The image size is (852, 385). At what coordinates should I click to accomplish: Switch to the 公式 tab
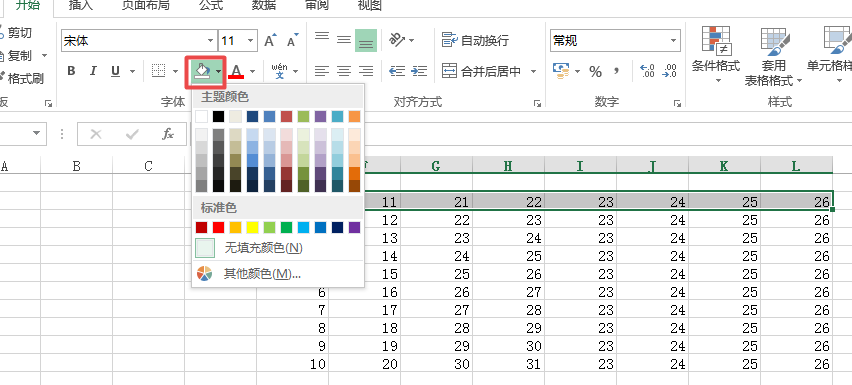[x=211, y=5]
